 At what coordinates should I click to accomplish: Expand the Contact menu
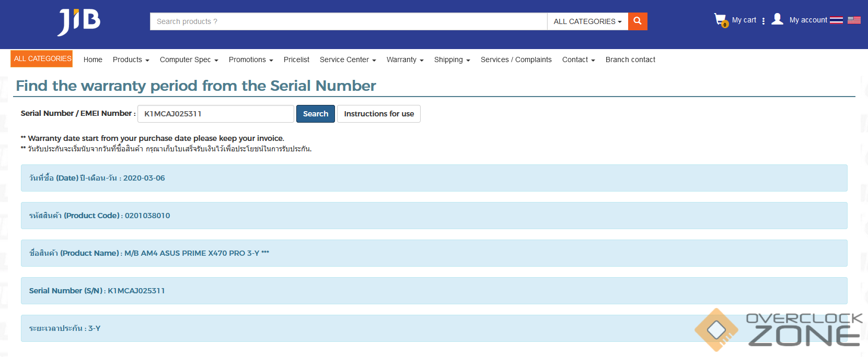pyautogui.click(x=578, y=59)
